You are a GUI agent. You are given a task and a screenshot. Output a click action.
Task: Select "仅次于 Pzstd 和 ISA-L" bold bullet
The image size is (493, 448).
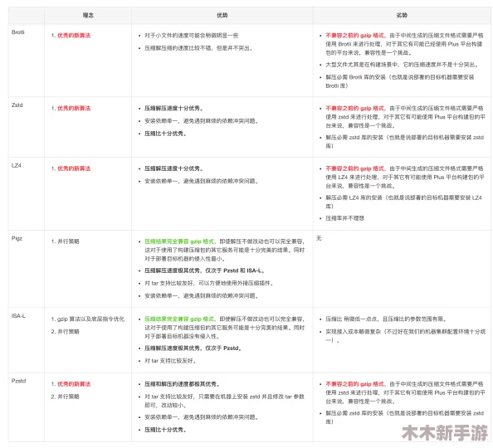point(205,270)
